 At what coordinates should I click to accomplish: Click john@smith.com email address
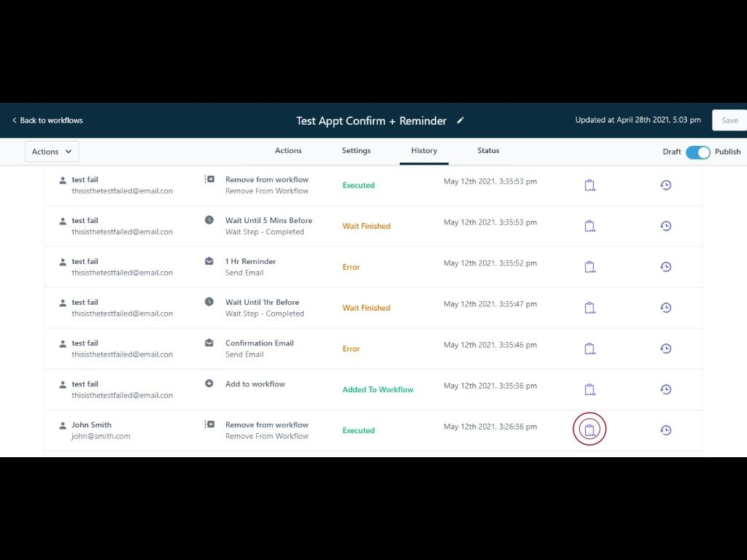pos(101,436)
